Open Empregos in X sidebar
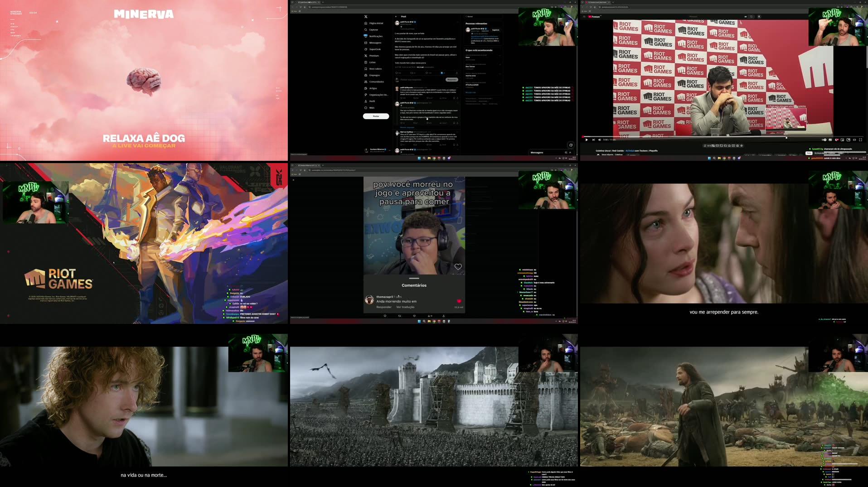868x487 pixels. [372, 75]
